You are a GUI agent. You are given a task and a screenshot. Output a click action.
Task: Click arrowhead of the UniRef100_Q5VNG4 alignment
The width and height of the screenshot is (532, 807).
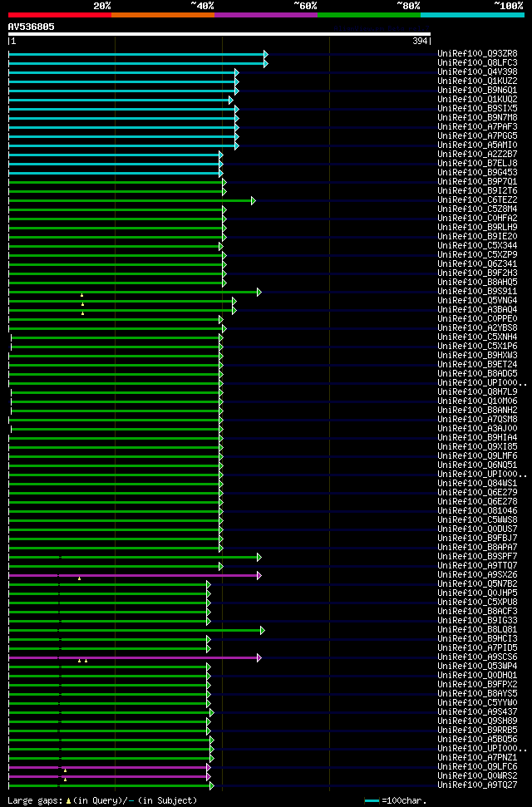[234, 301]
